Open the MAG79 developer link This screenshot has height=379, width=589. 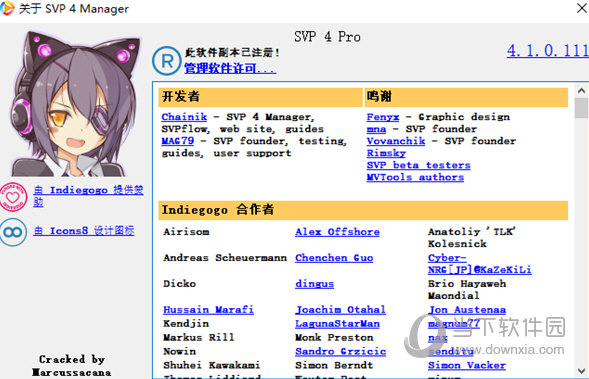(x=178, y=141)
